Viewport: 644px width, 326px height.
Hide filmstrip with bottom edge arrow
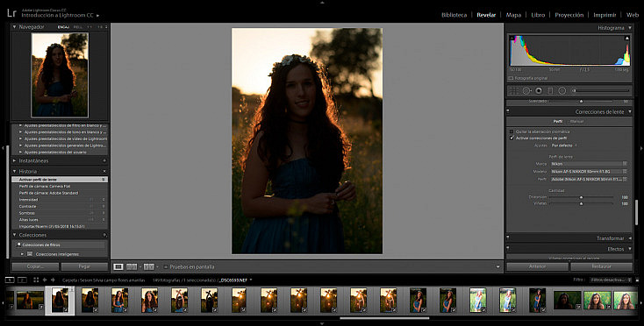(x=322, y=323)
